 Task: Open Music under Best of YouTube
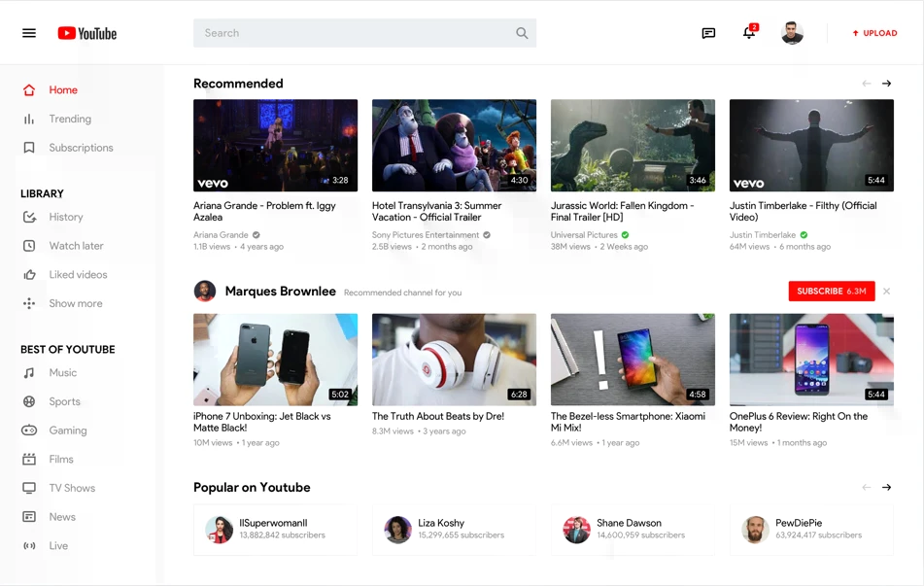(x=63, y=372)
